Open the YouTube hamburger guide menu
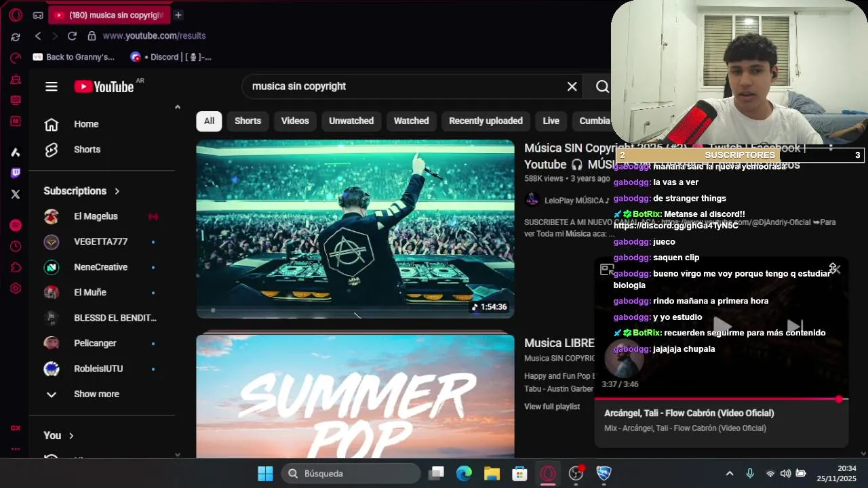 52,86
